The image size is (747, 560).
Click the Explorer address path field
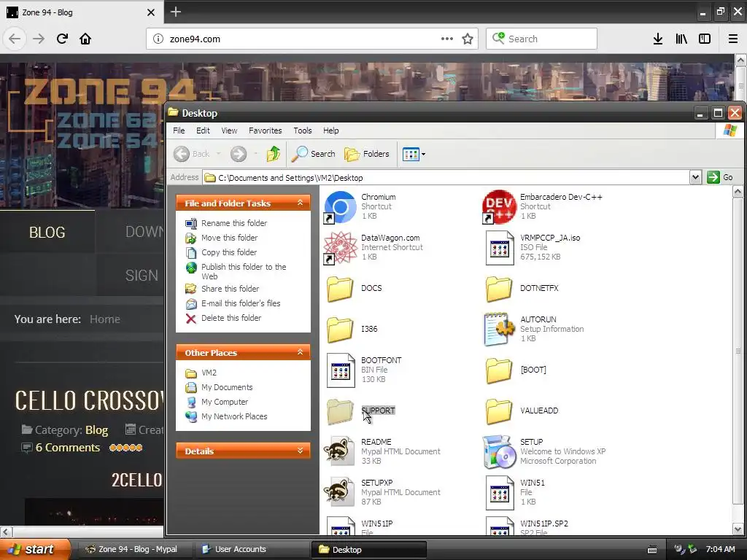[x=446, y=178]
